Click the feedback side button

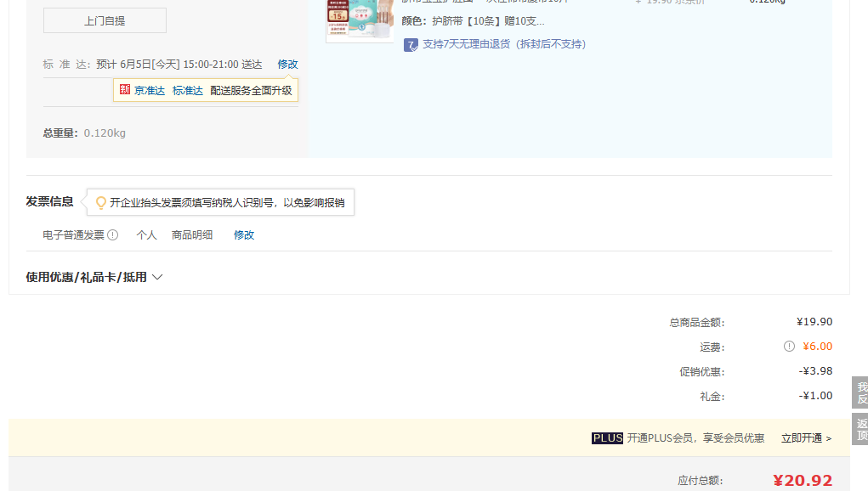click(x=859, y=392)
